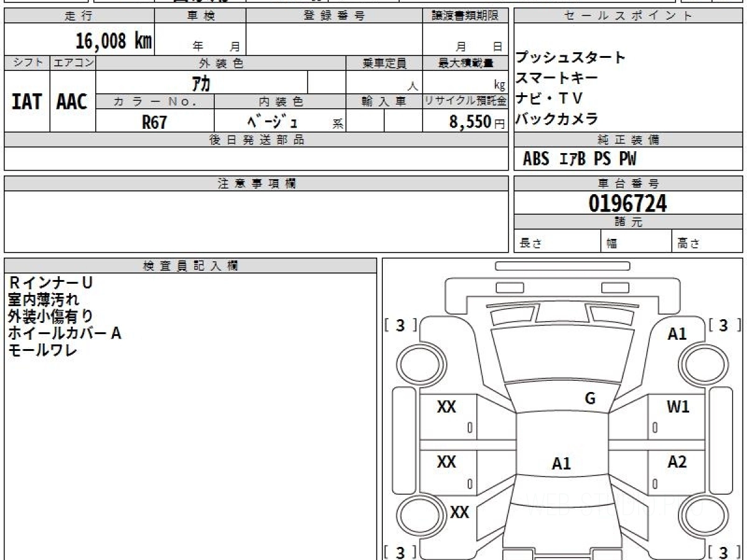747x560 pixels.
Task: Select the ナビ・TV sales point
Action: tap(549, 98)
